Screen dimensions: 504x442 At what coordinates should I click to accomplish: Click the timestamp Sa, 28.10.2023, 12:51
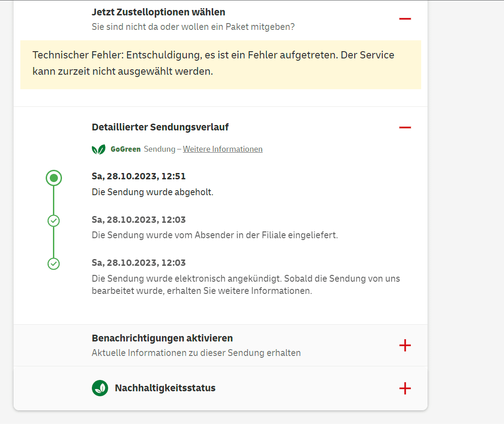coord(138,176)
